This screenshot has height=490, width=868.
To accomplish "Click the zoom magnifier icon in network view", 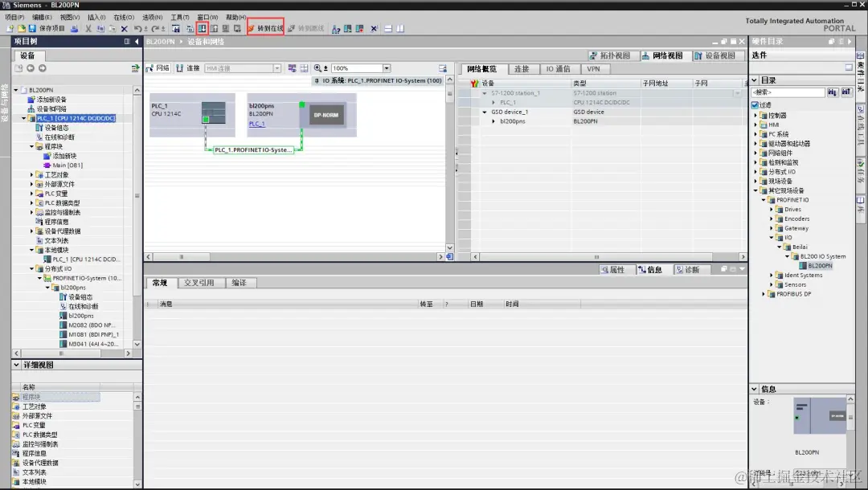I will [x=317, y=68].
